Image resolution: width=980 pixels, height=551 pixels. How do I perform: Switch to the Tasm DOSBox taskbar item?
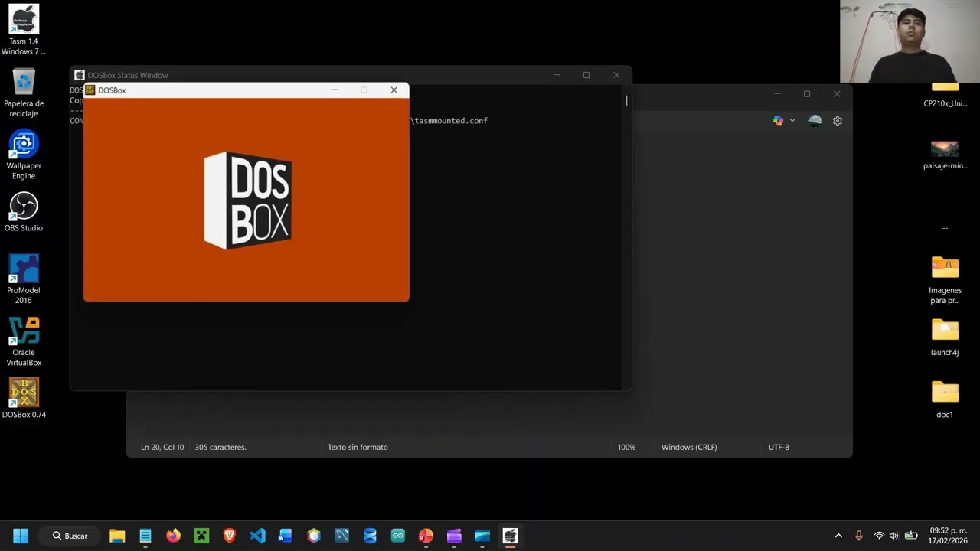coord(511,536)
